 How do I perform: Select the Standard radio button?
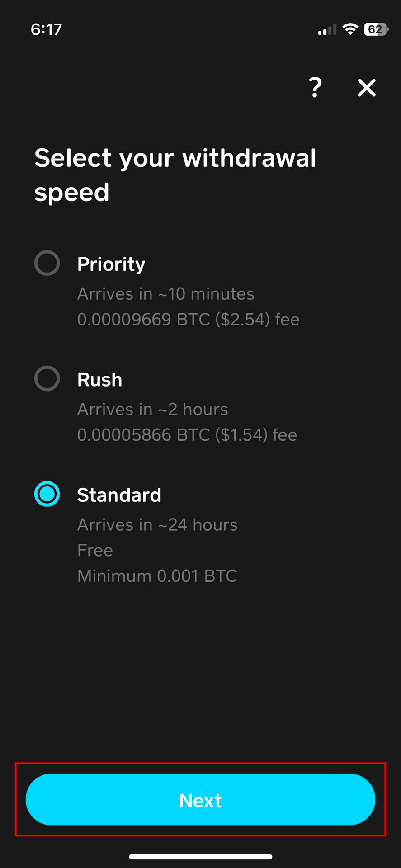47,494
